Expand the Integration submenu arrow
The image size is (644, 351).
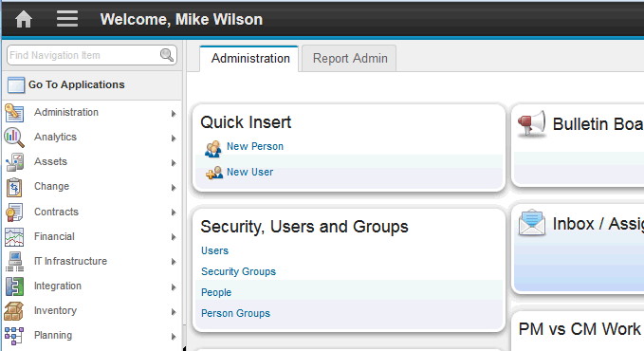(x=174, y=286)
